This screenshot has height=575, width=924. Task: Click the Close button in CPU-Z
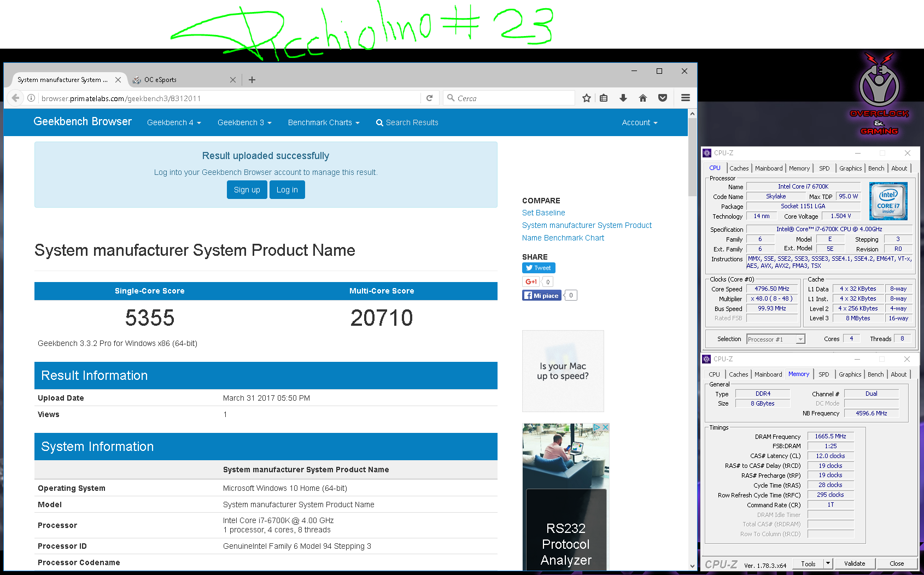click(897, 564)
